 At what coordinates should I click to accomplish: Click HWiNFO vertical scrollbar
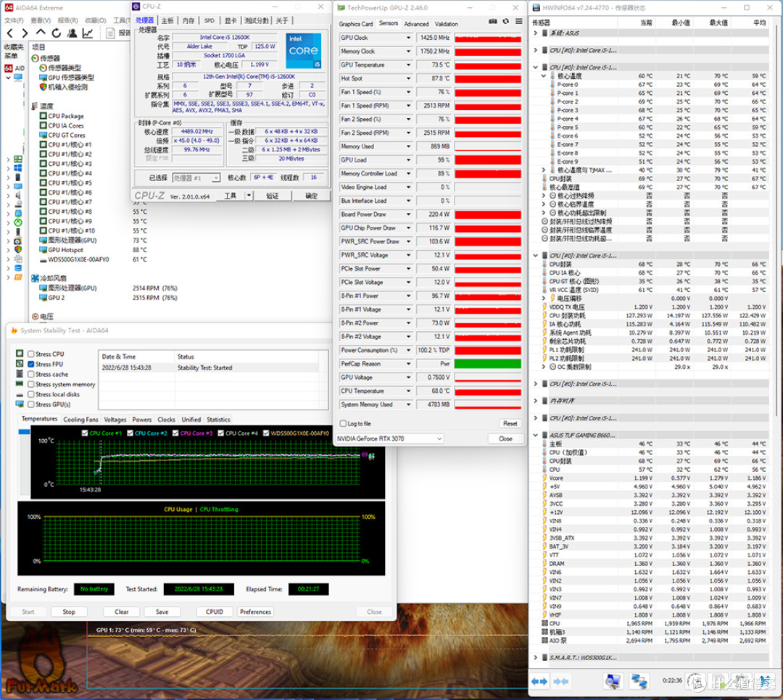(776, 220)
